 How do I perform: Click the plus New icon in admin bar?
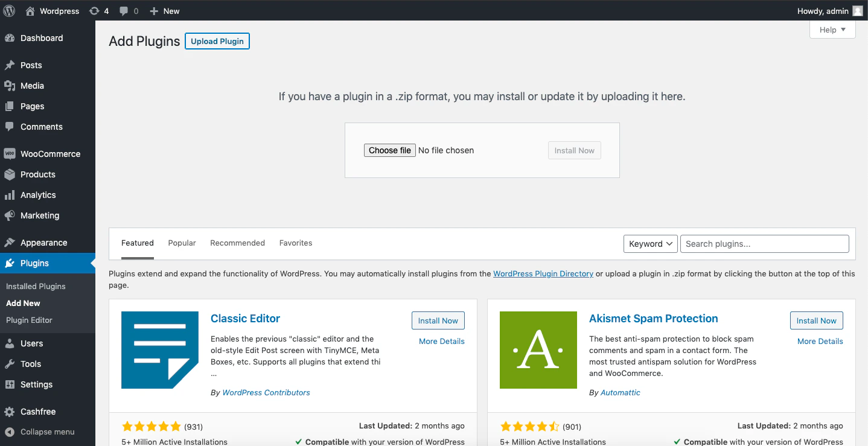154,11
